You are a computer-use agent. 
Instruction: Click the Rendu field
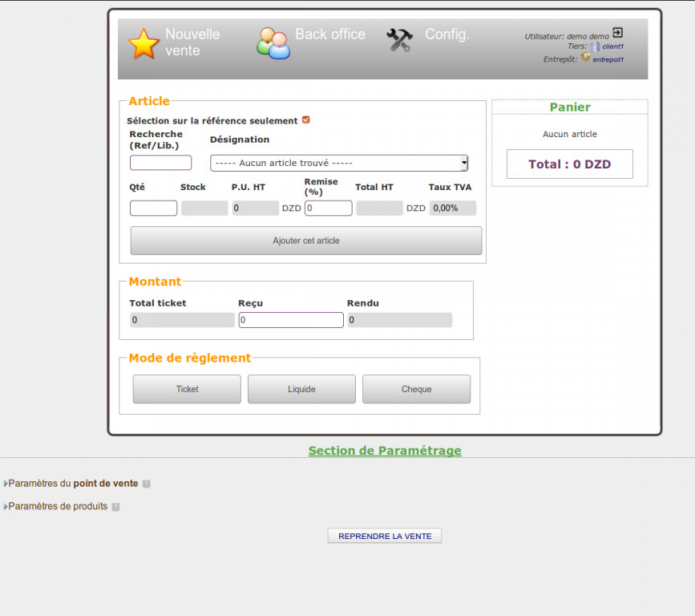pyautogui.click(x=400, y=320)
